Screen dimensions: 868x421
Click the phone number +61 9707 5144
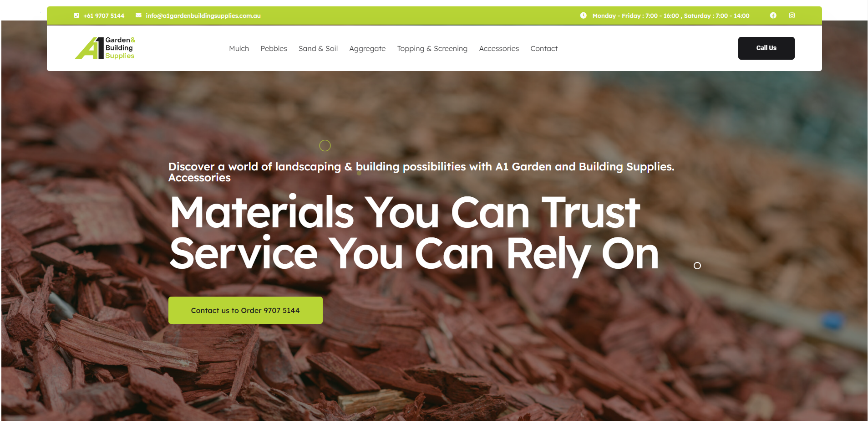[x=104, y=15]
